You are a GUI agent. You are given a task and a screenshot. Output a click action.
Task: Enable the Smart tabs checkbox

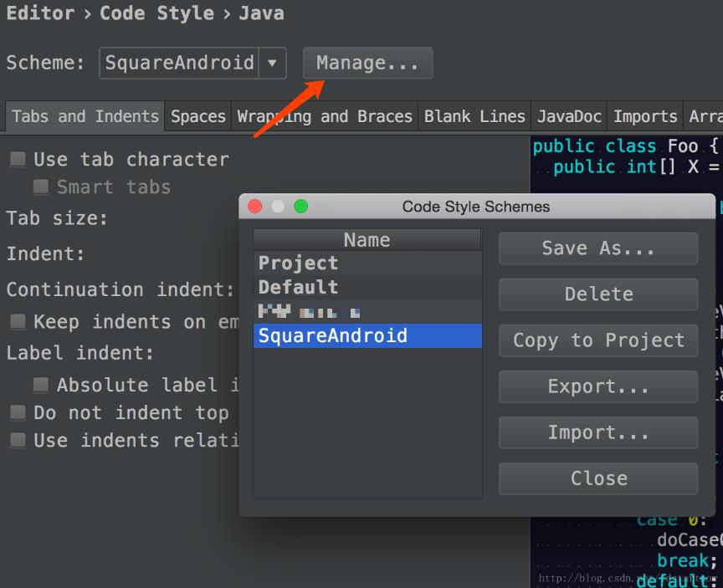point(40,187)
